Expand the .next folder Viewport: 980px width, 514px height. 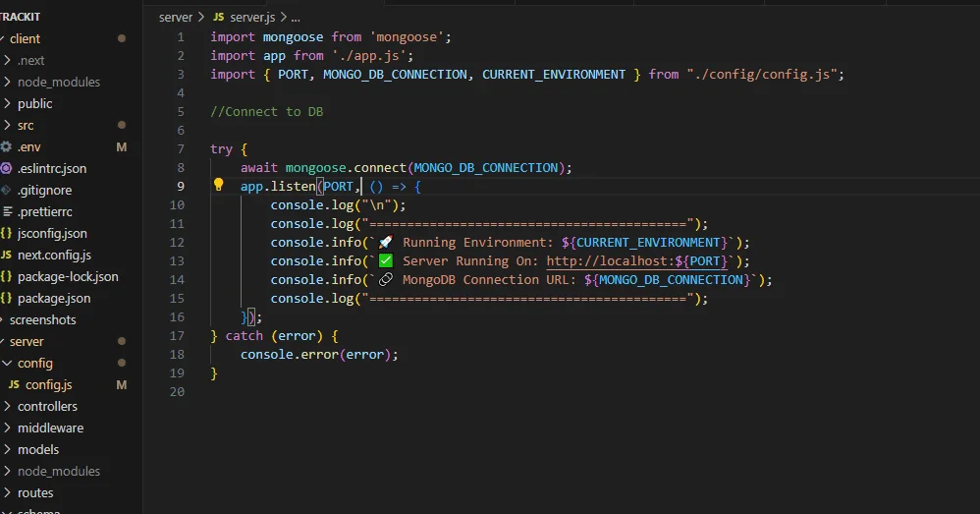tap(30, 61)
